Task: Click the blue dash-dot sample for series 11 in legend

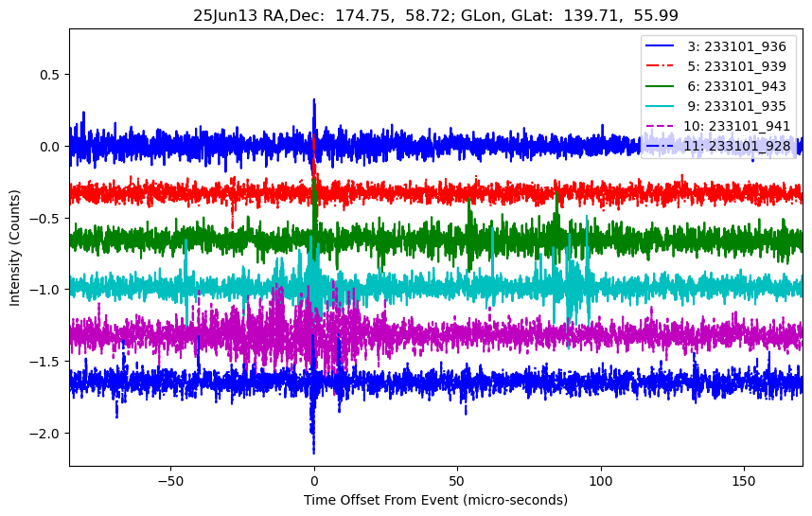Action: 660,146
